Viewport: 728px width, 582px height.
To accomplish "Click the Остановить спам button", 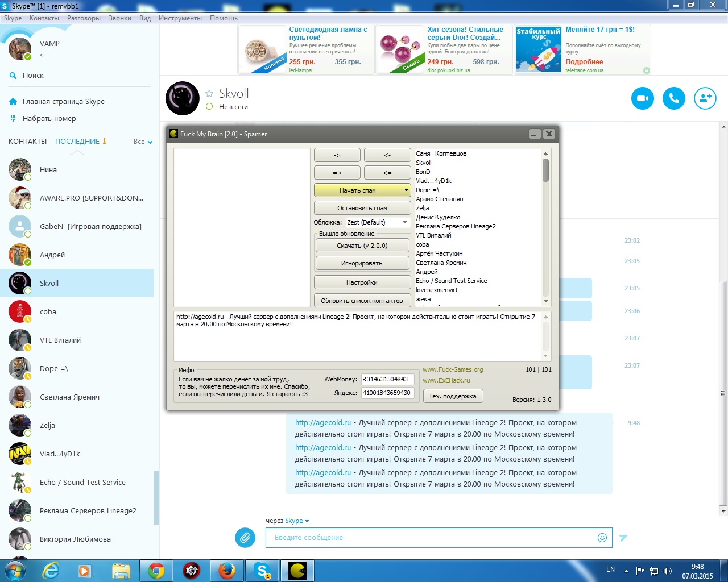I will point(362,208).
